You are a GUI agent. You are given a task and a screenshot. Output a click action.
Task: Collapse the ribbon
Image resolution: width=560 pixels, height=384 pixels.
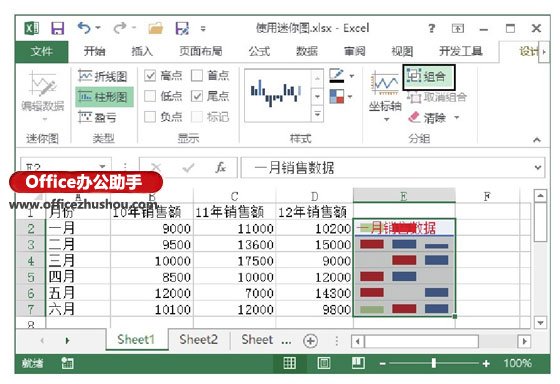point(537,140)
